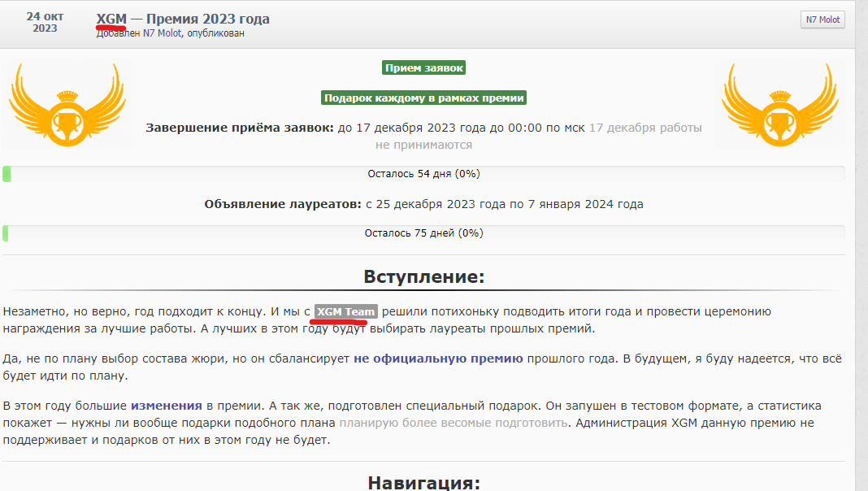Click the grey text '17 декабря работы не принимаются'

coord(538,137)
